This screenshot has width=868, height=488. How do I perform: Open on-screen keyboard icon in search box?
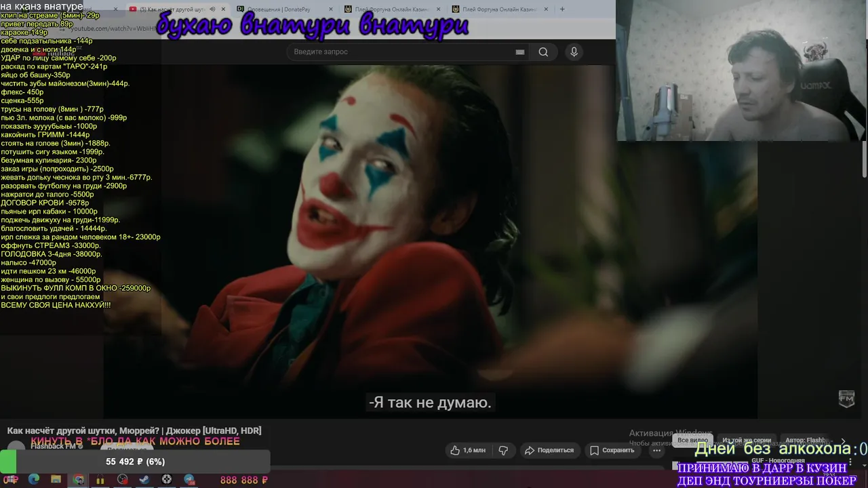click(520, 52)
